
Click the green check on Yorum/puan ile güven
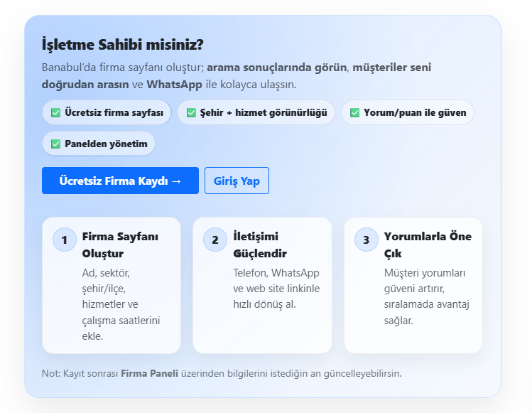pos(355,112)
